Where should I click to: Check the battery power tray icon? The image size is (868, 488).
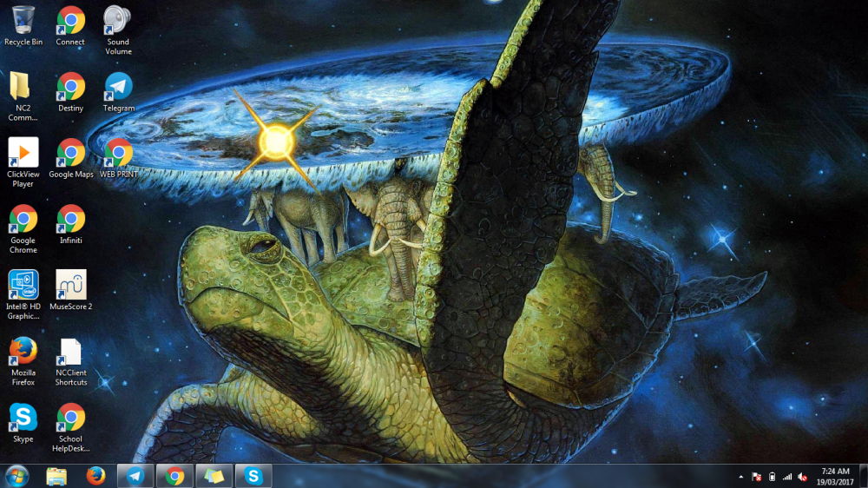coord(772,477)
